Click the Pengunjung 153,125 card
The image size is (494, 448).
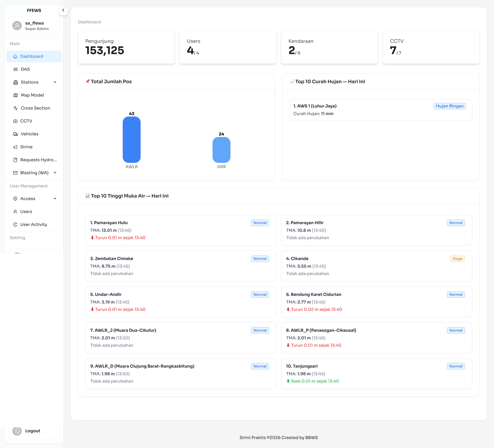pyautogui.click(x=126, y=47)
